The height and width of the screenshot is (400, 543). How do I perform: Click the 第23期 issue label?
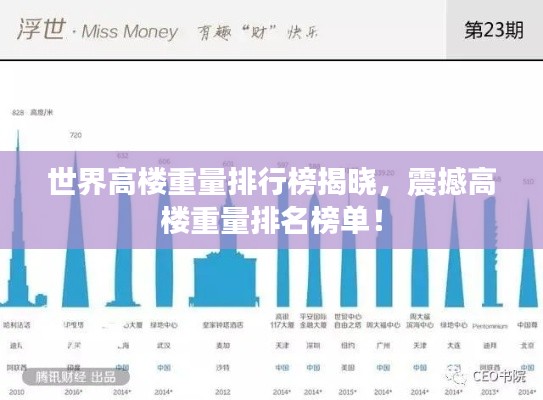click(494, 29)
